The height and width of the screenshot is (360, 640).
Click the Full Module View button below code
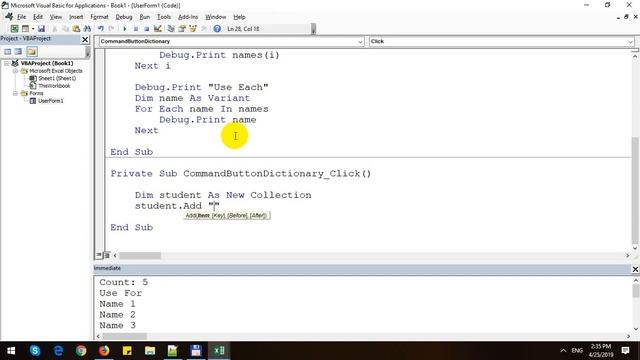point(107,255)
